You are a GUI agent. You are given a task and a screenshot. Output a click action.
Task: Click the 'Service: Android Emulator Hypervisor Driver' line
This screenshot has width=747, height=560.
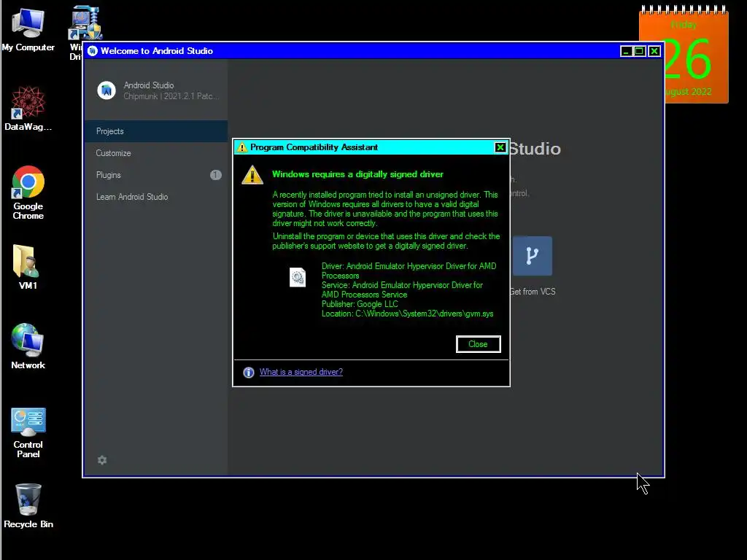(x=402, y=289)
